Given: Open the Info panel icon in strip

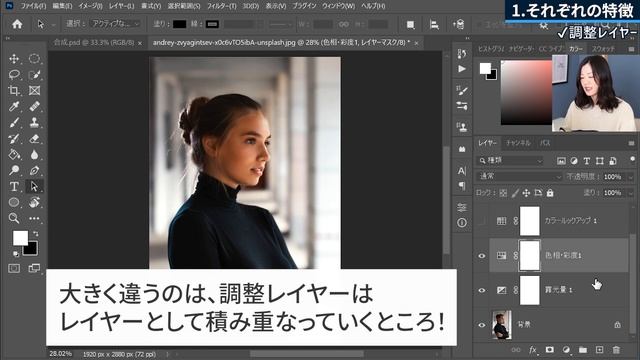Looking at the screenshot, I should (462, 223).
